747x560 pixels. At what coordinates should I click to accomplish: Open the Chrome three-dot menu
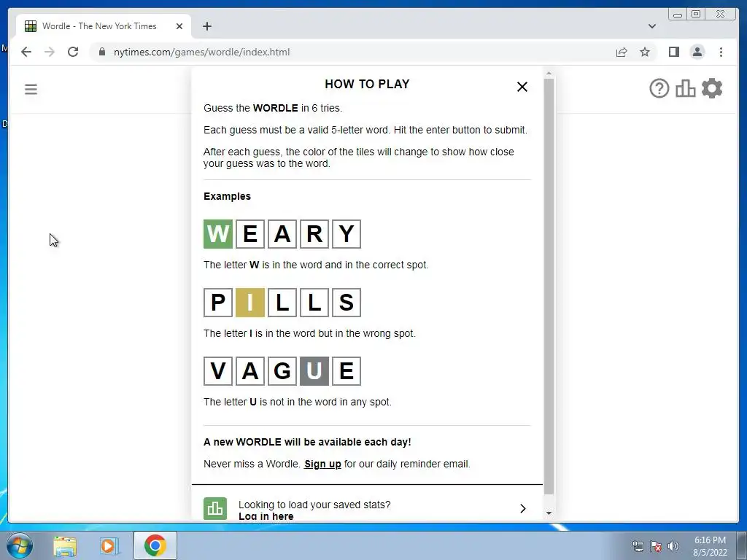click(721, 52)
